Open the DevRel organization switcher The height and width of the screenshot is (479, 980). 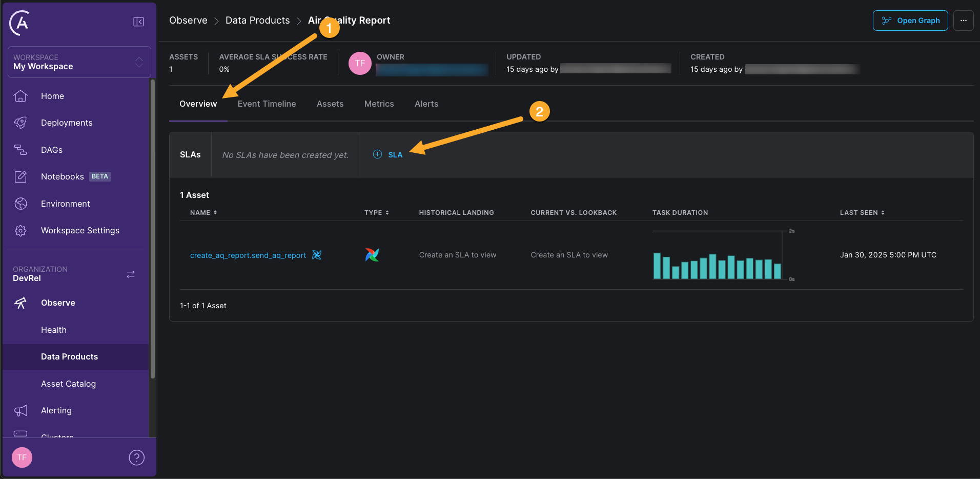click(x=130, y=274)
